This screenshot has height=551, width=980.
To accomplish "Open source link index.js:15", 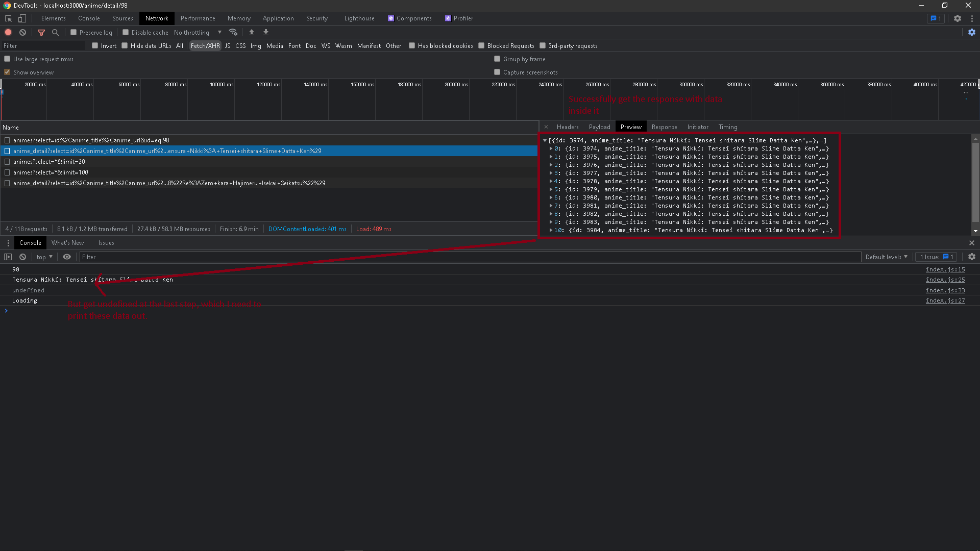I will click(945, 269).
